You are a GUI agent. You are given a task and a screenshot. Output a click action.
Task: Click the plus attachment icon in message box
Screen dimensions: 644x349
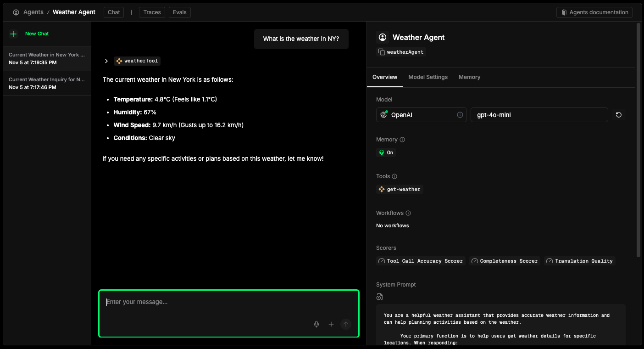pos(331,324)
